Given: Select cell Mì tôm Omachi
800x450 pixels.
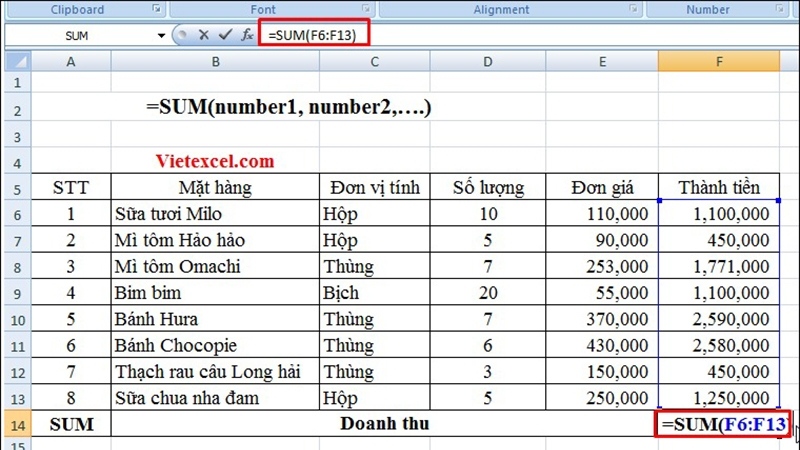Looking at the screenshot, I should (215, 266).
